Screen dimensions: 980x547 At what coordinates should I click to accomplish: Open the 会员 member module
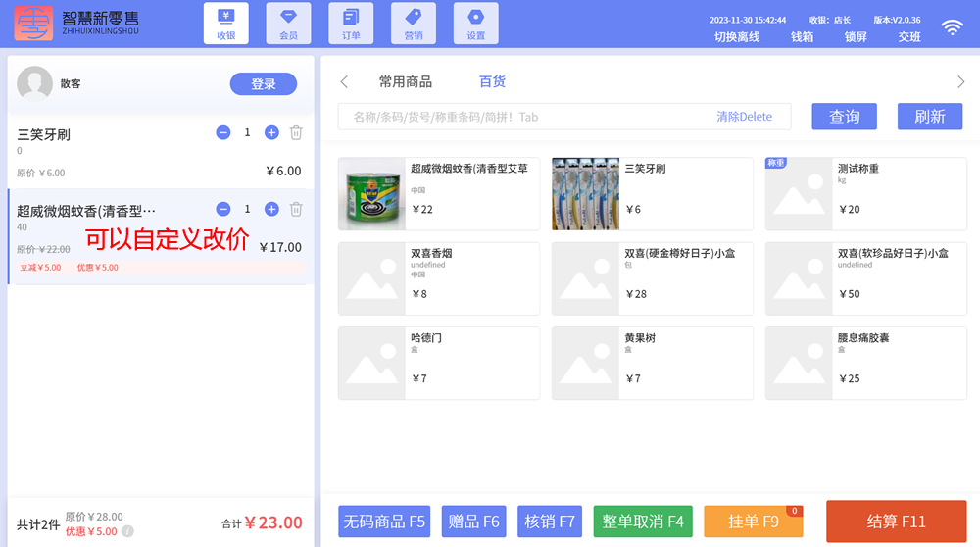click(288, 24)
